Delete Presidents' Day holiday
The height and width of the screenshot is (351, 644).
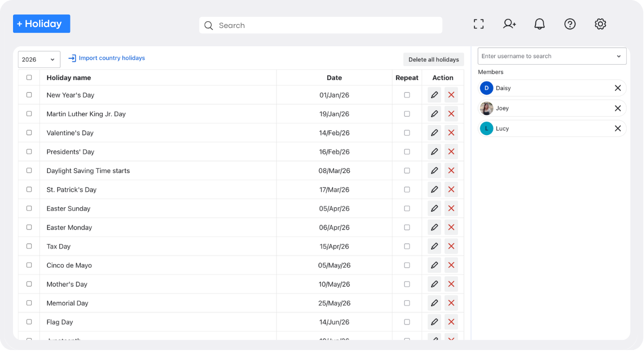(x=451, y=152)
